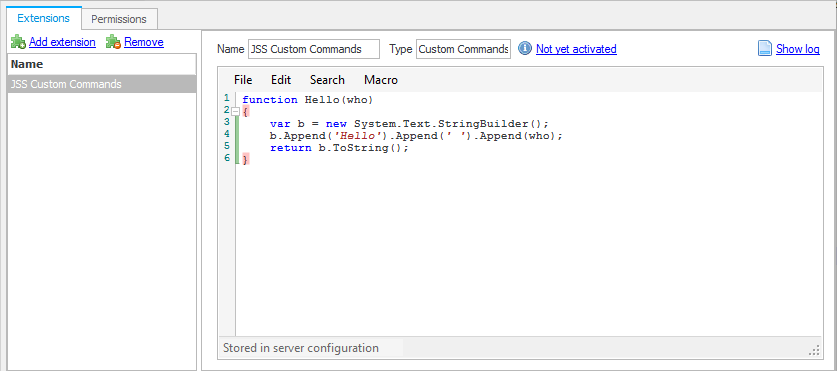Click the Name column header
The width and height of the screenshot is (837, 371).
point(102,64)
